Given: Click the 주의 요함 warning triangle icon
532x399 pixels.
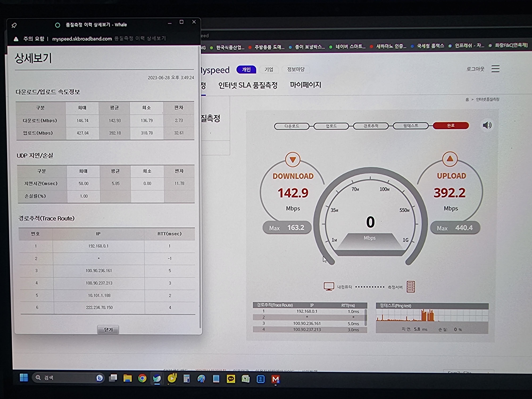Looking at the screenshot, I should tap(16, 39).
